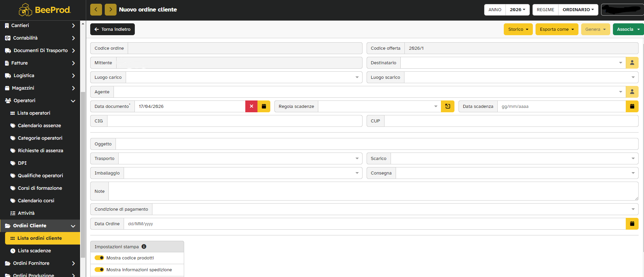Focus the Note text area
644x277 pixels.
(373, 191)
